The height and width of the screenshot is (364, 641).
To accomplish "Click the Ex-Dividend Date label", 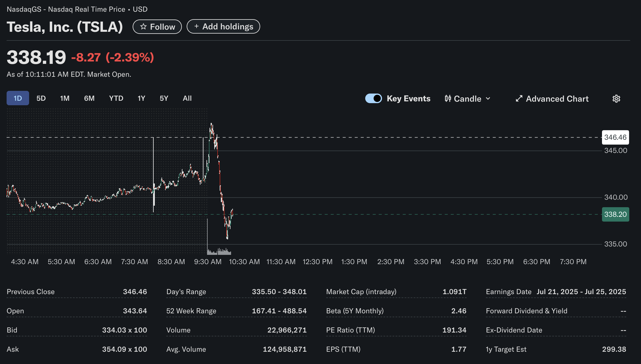I will coord(514,330).
